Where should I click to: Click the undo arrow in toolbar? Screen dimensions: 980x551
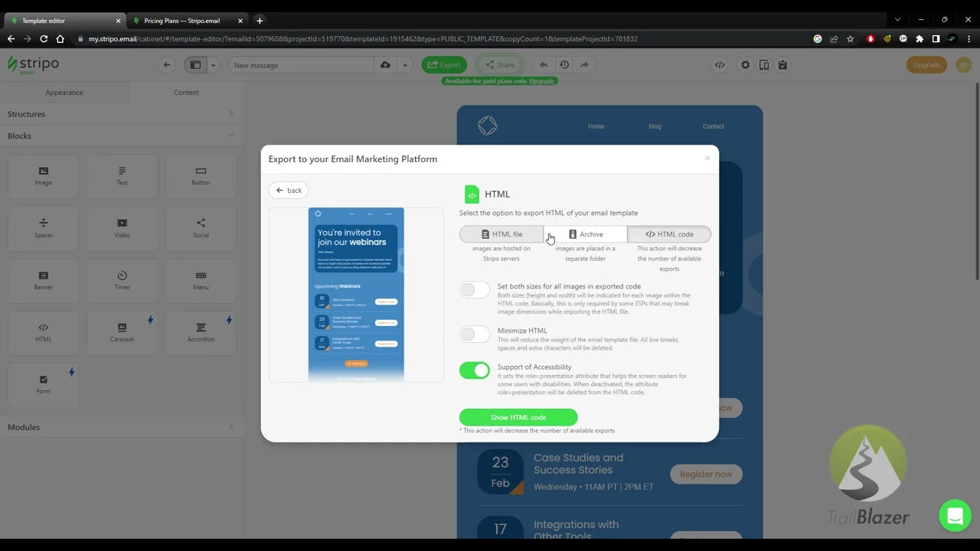click(x=544, y=65)
